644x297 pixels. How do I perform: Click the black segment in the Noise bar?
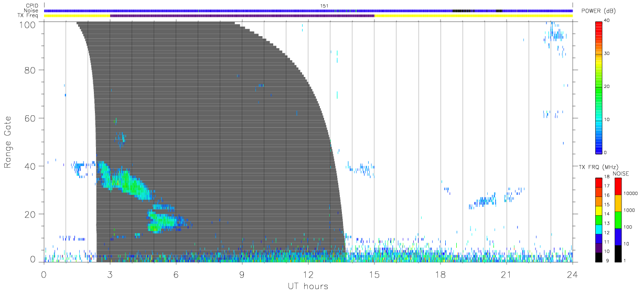tap(463, 10)
